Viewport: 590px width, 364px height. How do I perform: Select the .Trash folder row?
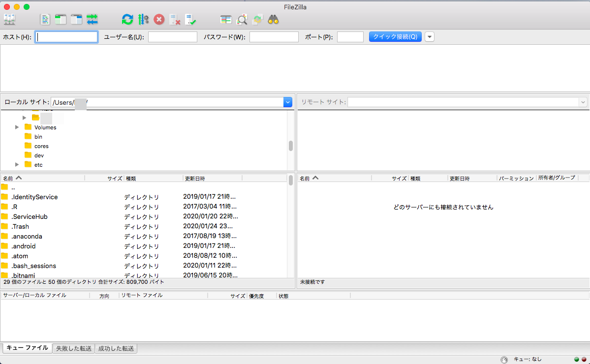click(144, 226)
